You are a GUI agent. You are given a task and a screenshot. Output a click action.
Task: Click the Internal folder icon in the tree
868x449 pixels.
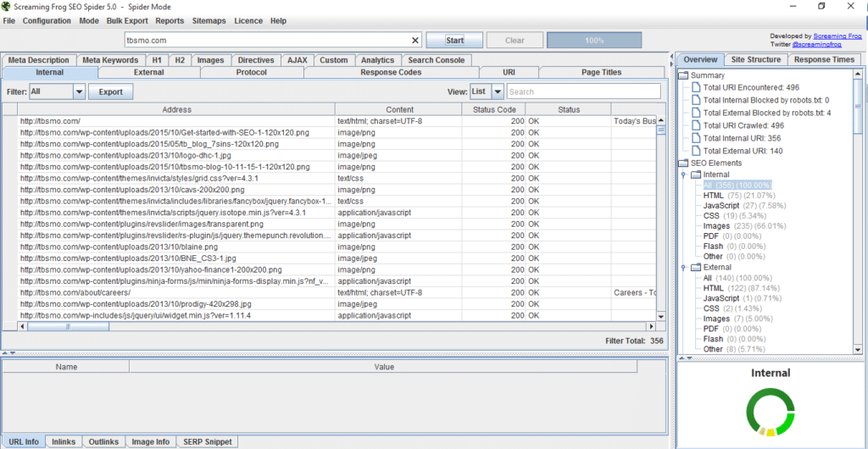pyautogui.click(x=697, y=175)
